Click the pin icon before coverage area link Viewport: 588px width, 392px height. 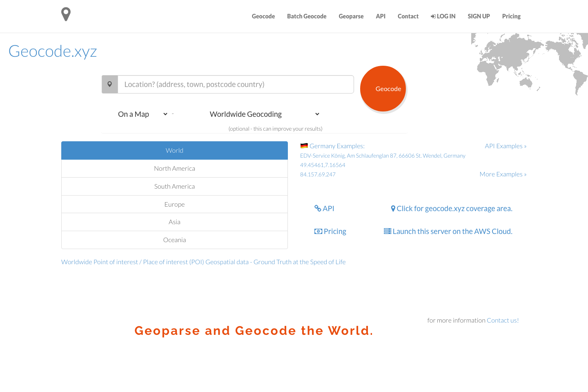point(393,208)
